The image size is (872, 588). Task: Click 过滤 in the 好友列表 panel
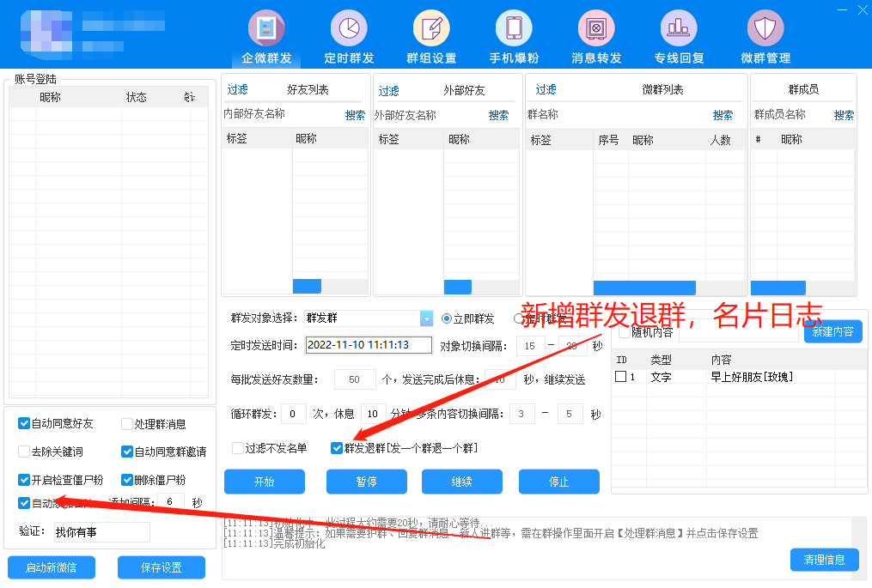tap(237, 90)
